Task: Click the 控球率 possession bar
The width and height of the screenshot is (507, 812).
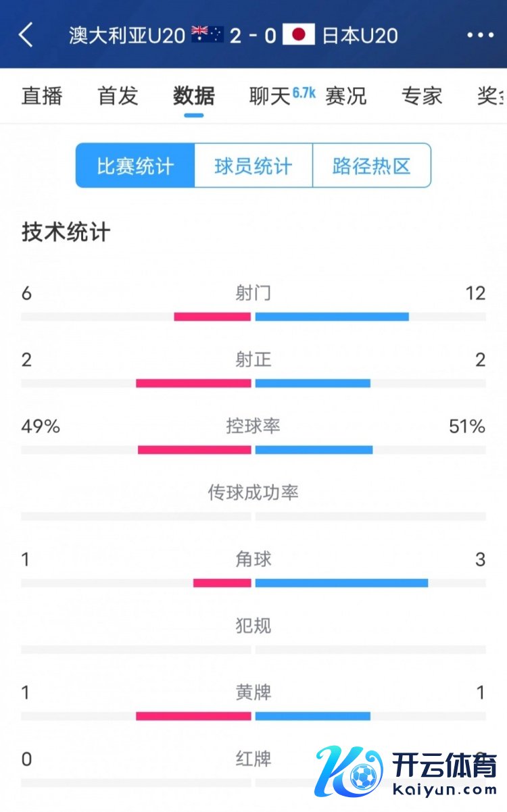Action: (x=254, y=450)
